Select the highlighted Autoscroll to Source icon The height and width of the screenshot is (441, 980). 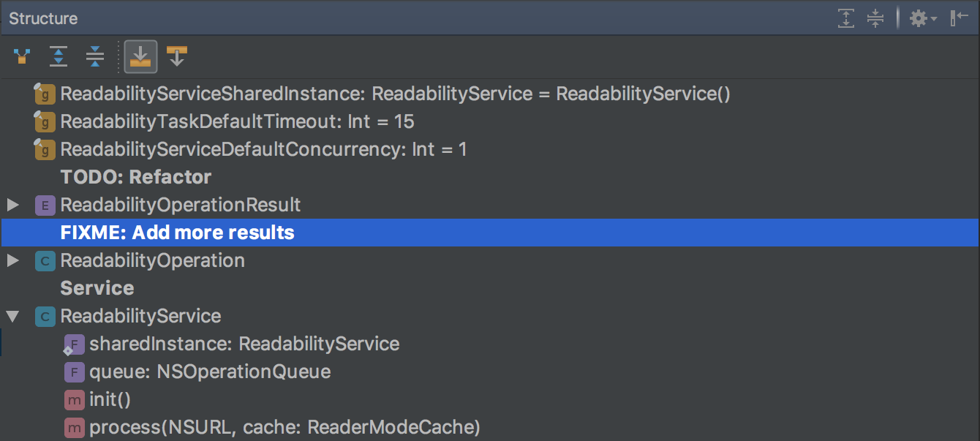(x=140, y=56)
